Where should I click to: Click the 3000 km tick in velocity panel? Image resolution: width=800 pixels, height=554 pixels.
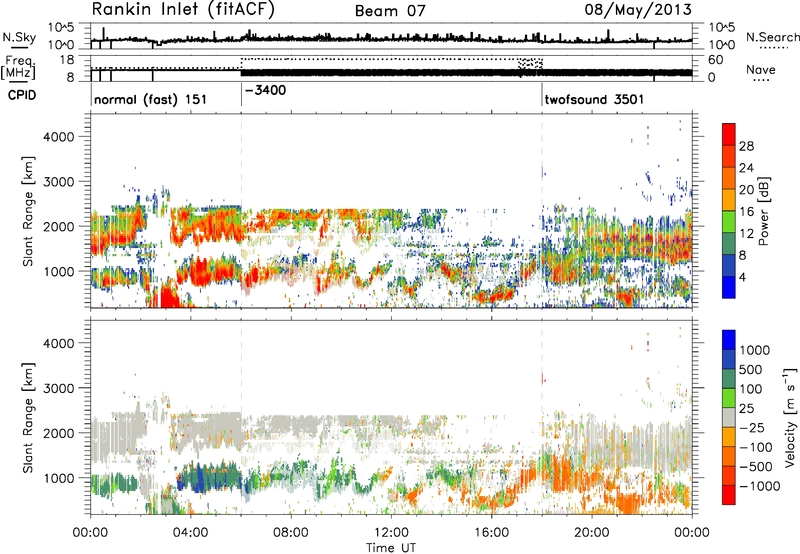pos(58,388)
